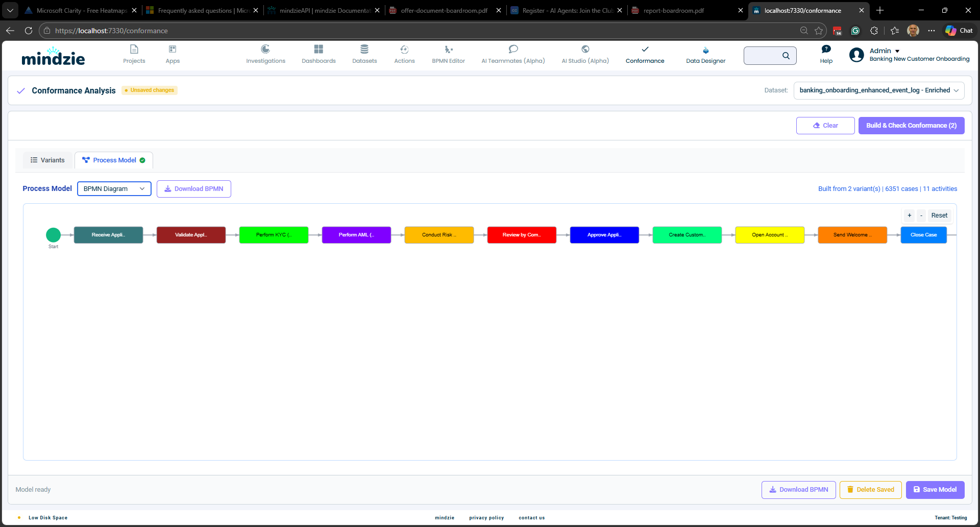Viewport: 980px width, 527px height.
Task: Open Datasets database icon
Action: [364, 49]
